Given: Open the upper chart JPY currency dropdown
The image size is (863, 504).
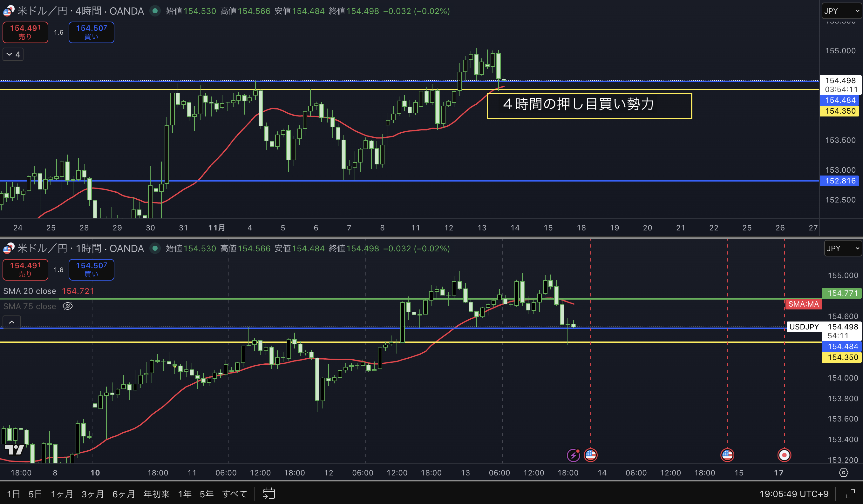Looking at the screenshot, I should click(x=841, y=11).
